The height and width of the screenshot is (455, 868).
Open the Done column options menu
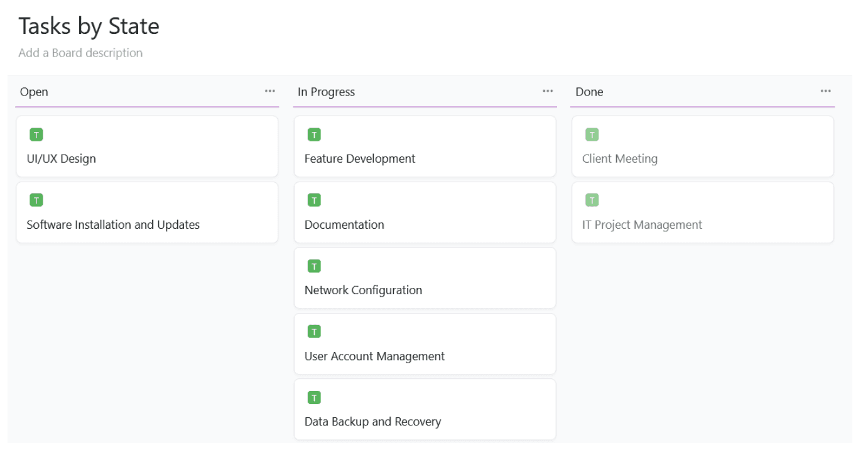tap(825, 91)
